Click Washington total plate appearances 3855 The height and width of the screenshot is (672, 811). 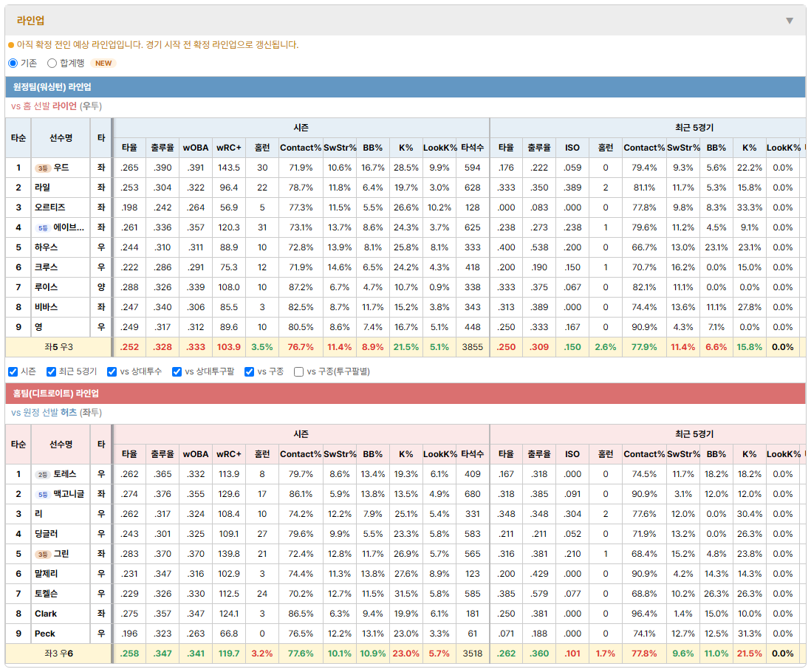point(473,347)
